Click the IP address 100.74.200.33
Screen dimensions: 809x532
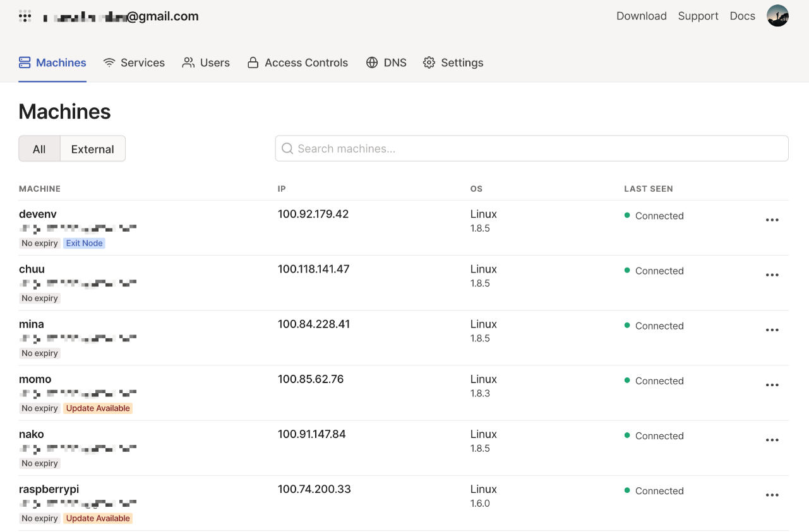[315, 488]
